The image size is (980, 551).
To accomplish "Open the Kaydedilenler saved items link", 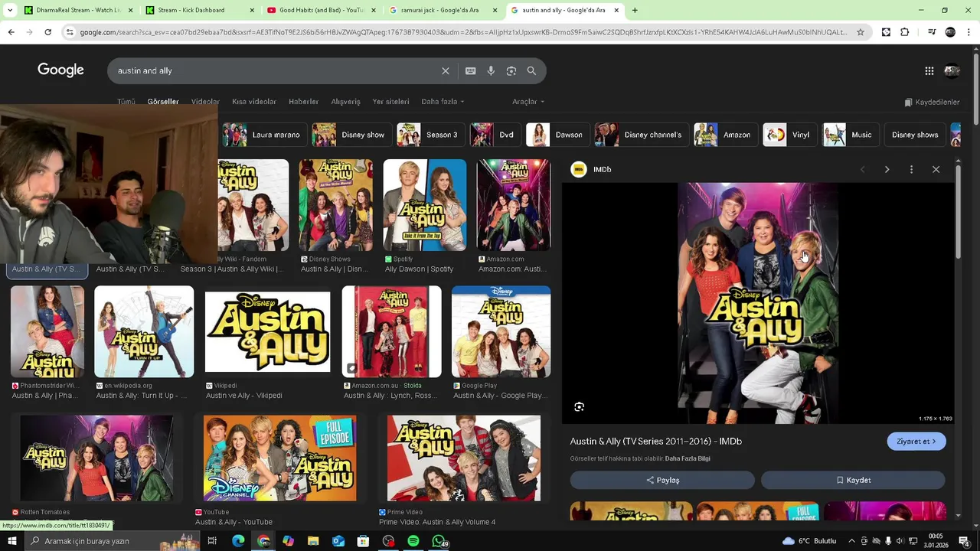I will click(932, 102).
